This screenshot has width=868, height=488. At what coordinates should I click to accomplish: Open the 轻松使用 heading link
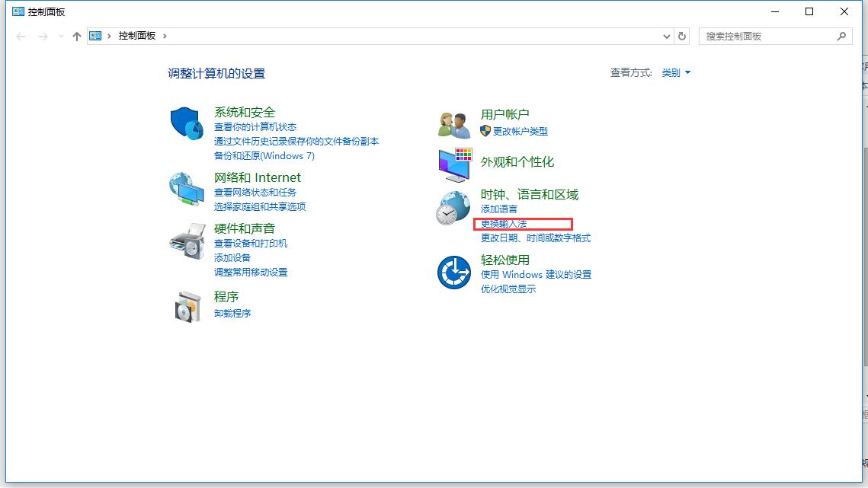tap(504, 260)
